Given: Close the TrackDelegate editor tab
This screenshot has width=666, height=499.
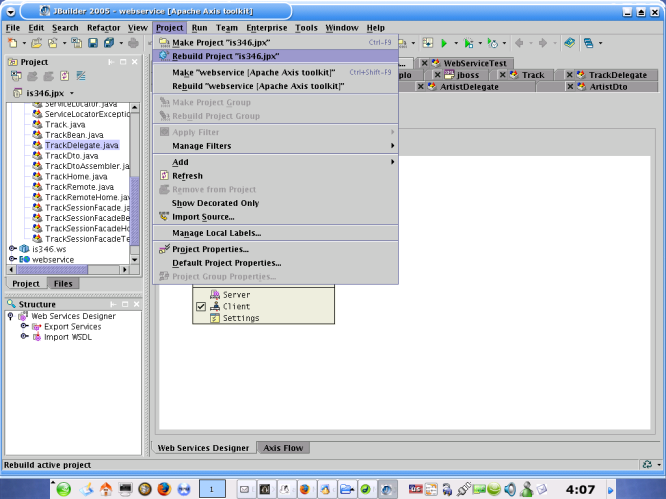Looking at the screenshot, I should coord(570,75).
